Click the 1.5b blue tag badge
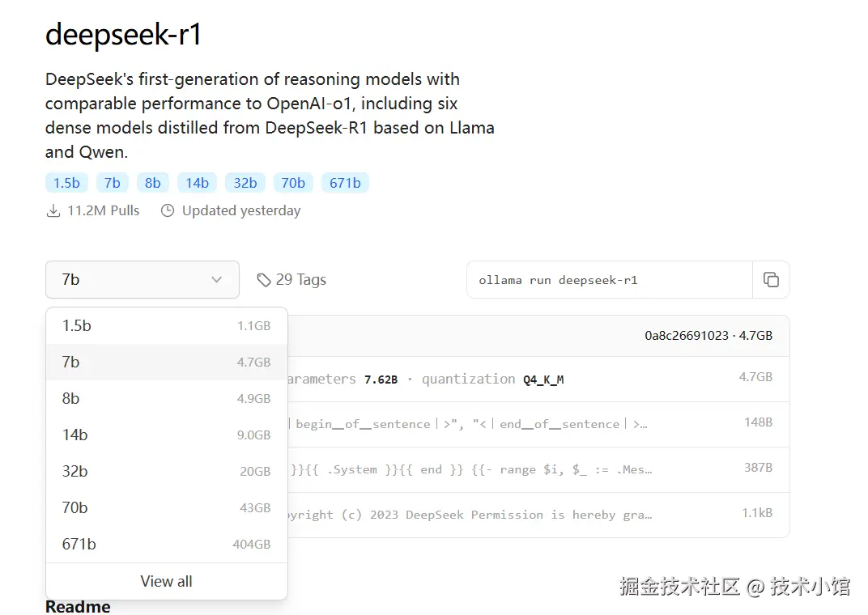 point(66,183)
